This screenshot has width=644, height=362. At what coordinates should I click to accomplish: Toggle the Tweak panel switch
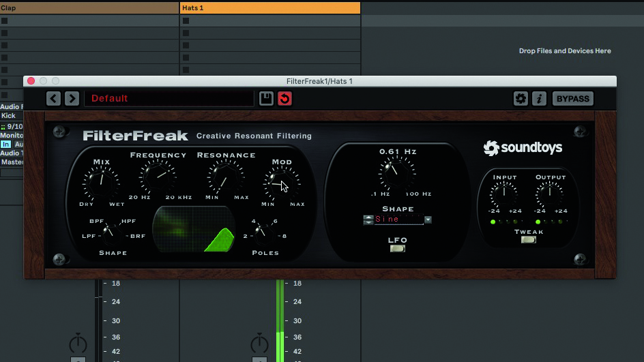pyautogui.click(x=529, y=240)
